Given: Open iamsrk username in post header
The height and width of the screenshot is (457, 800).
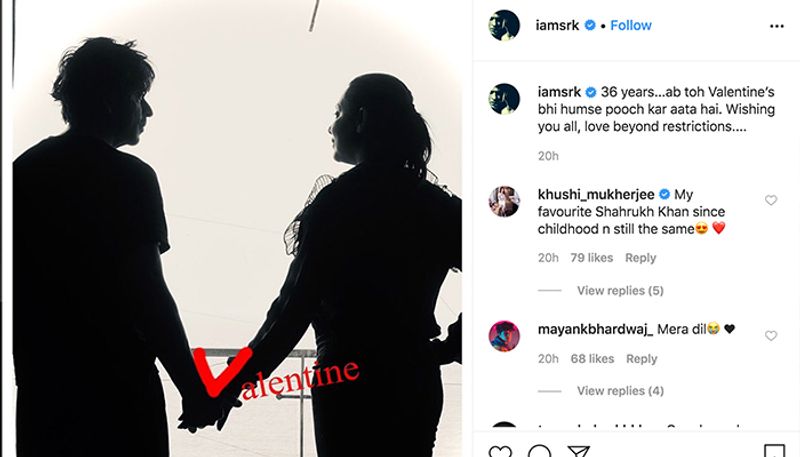Looking at the screenshot, I should click(557, 26).
